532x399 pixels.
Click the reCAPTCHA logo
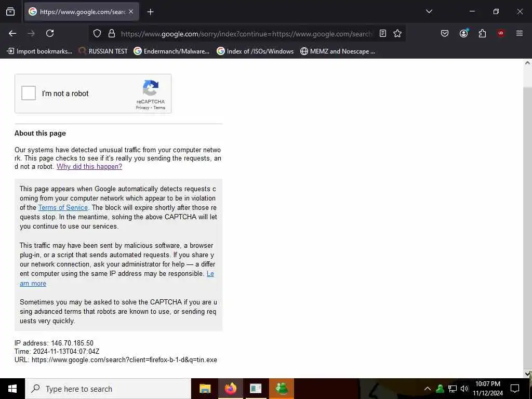[151, 88]
